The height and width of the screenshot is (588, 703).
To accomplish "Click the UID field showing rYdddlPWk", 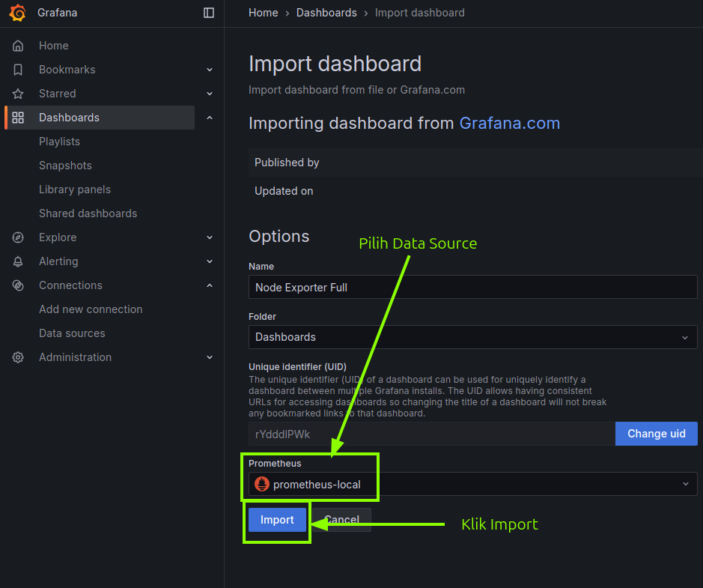I will 432,434.
